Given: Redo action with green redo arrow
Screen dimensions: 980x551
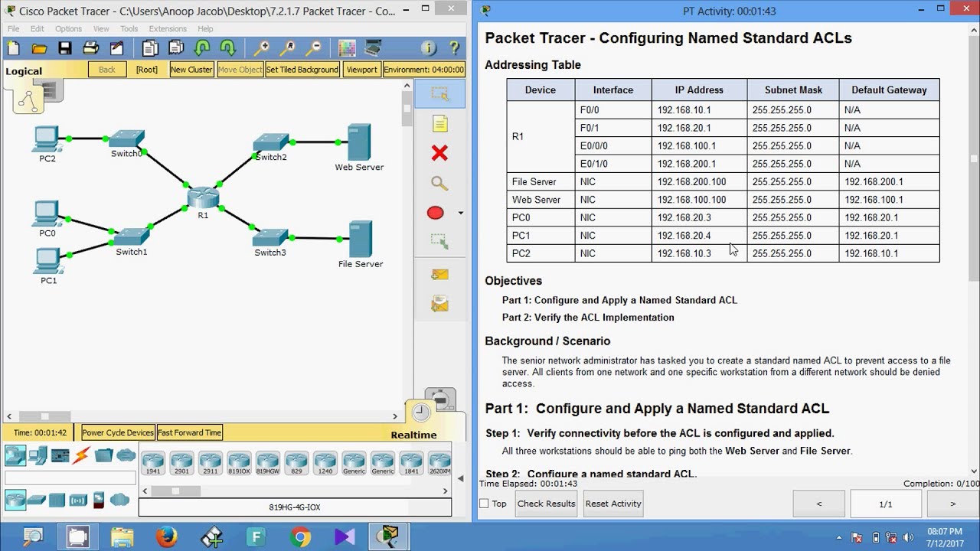Looking at the screenshot, I should coord(227,48).
